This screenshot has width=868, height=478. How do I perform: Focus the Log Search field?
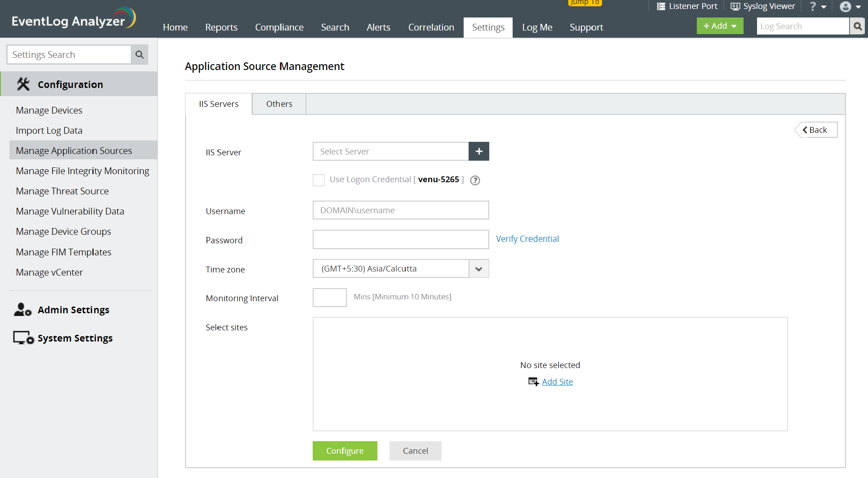pos(803,26)
